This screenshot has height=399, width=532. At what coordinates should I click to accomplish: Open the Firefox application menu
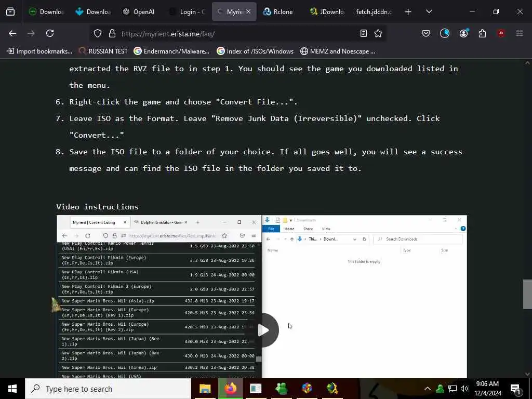[x=520, y=33]
